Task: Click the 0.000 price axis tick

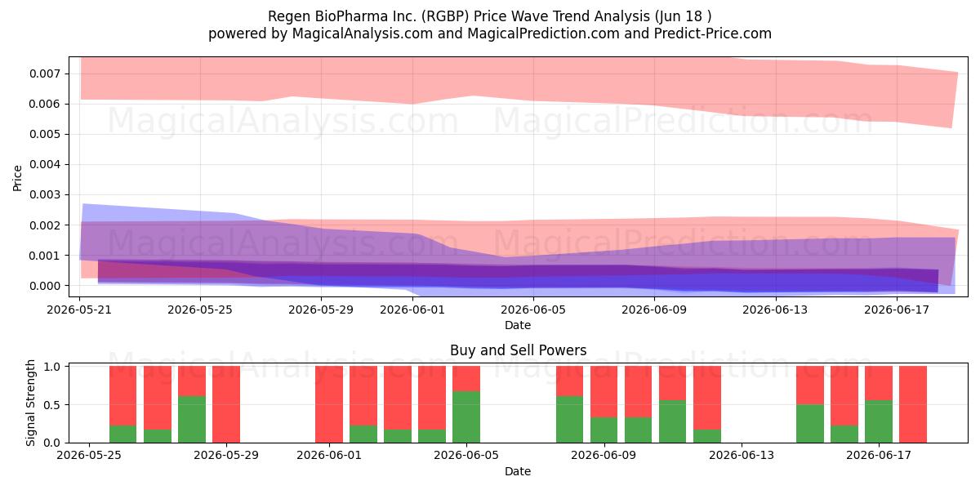Action: pyautogui.click(x=45, y=286)
